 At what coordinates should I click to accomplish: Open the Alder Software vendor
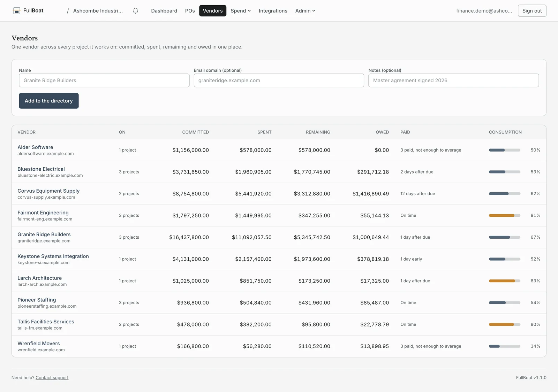pyautogui.click(x=35, y=147)
